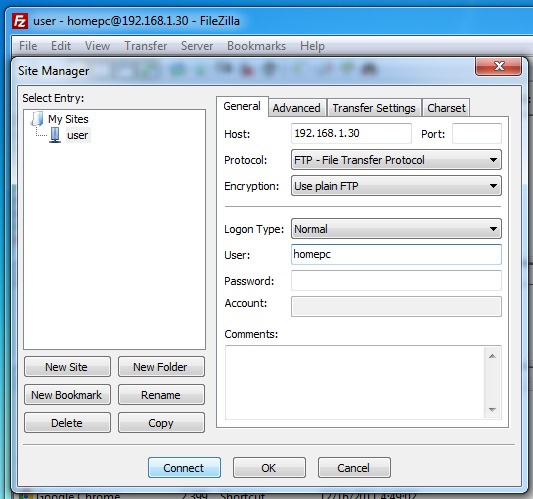Image resolution: width=533 pixels, height=499 pixels.
Task: Open the Logon Type dropdown
Action: 396,229
